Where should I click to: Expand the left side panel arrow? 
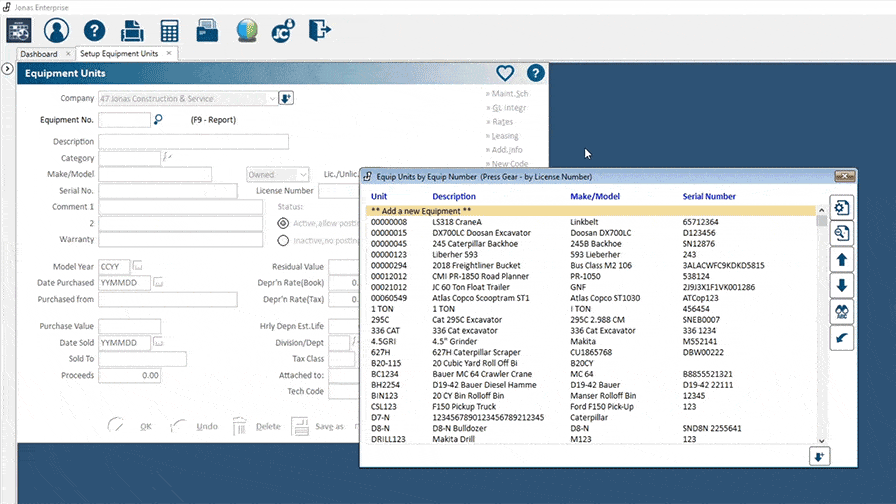coord(7,69)
